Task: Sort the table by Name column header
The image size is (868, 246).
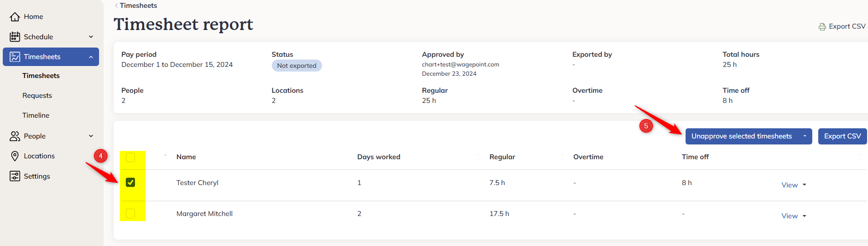Action: 186,157
